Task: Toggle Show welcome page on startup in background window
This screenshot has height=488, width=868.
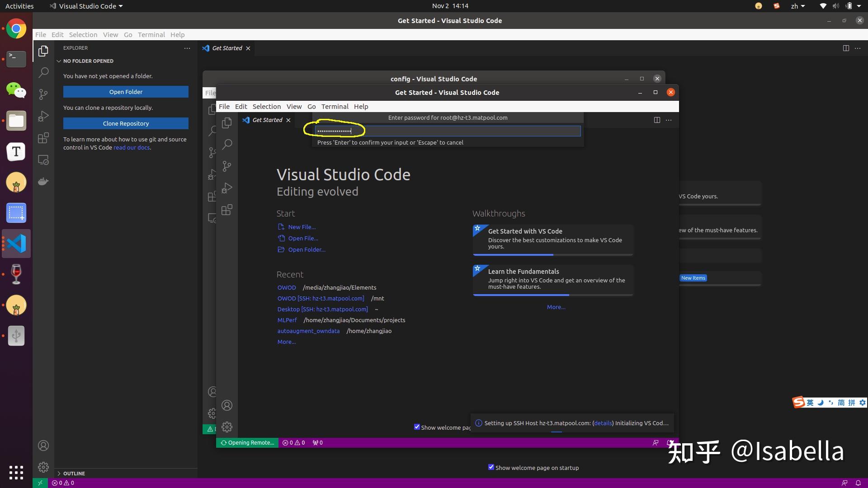Action: pyautogui.click(x=491, y=467)
